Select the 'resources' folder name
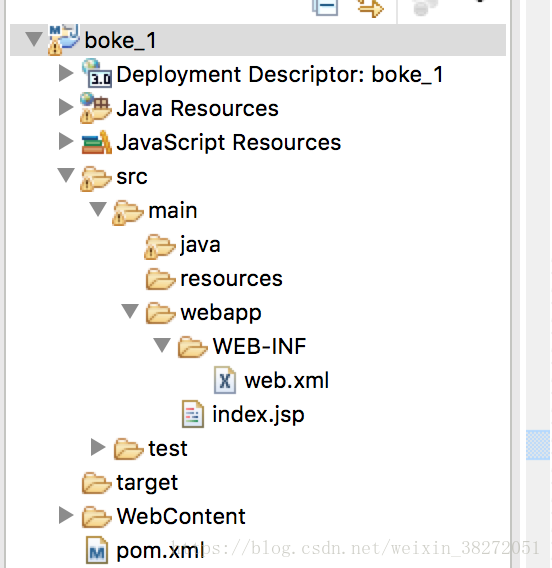Viewport: 552px width, 568px height. (231, 279)
